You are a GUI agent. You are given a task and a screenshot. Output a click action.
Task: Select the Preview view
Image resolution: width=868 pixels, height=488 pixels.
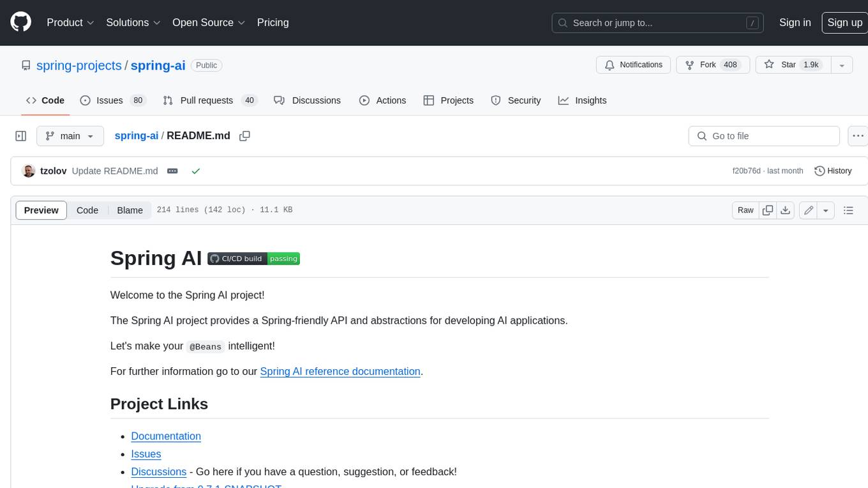[41, 210]
